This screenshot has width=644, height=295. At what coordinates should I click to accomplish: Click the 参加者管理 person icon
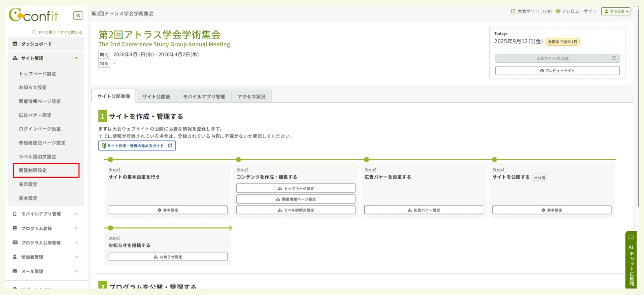pos(15,257)
